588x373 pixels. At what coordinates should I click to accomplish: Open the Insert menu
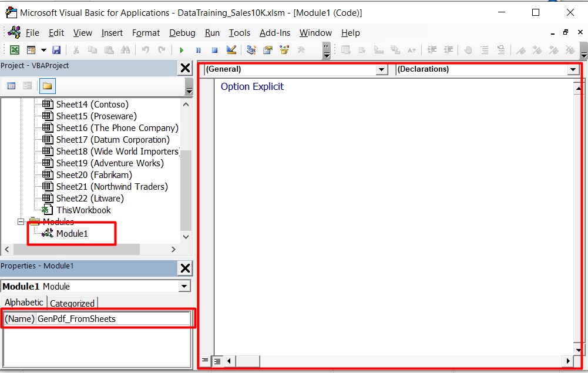pyautogui.click(x=112, y=33)
